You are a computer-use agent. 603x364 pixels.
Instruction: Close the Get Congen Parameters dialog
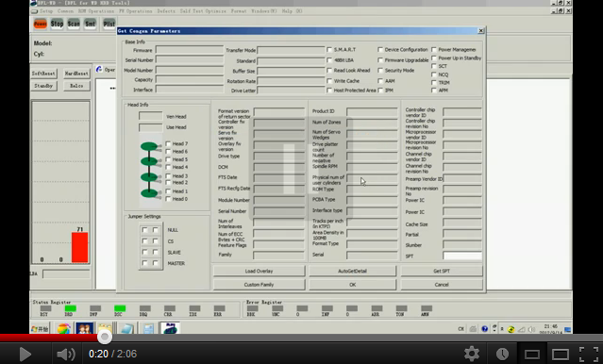tap(480, 31)
